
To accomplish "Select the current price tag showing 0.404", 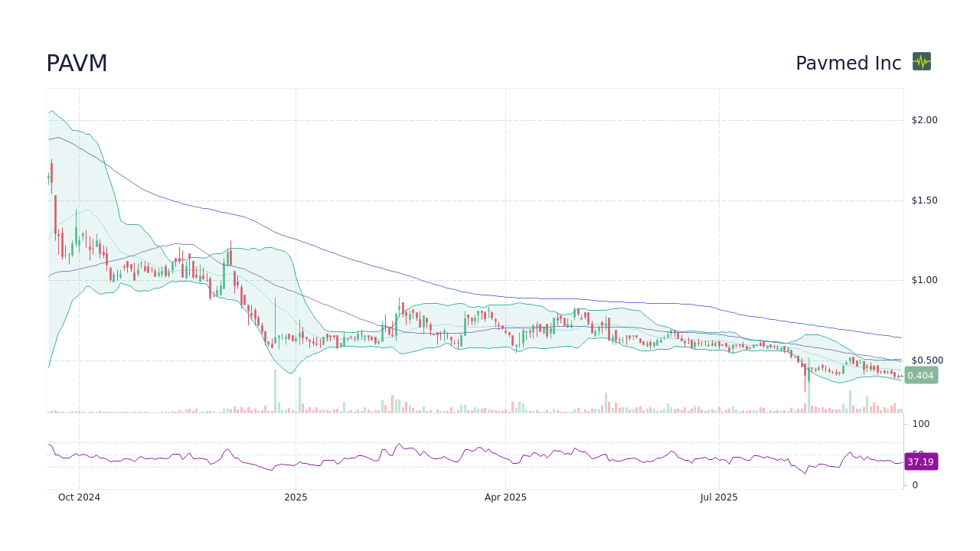I will (x=921, y=375).
